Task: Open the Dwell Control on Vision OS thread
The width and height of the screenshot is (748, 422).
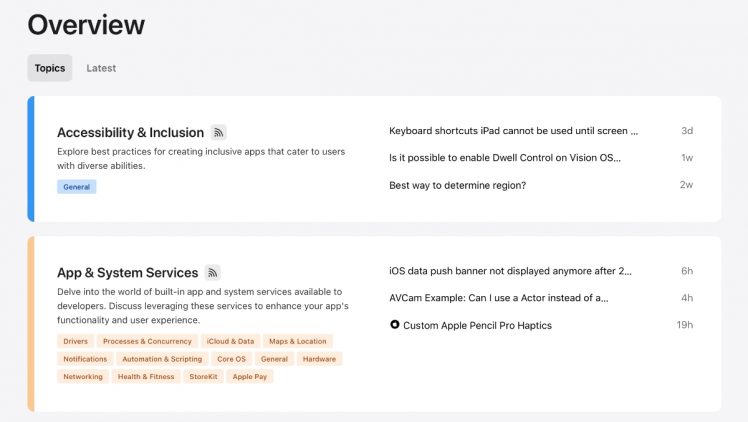Action: 505,158
